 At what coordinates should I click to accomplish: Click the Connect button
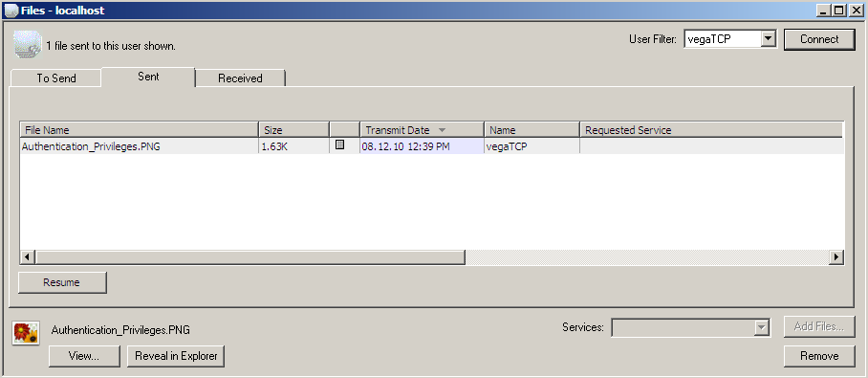[x=819, y=39]
